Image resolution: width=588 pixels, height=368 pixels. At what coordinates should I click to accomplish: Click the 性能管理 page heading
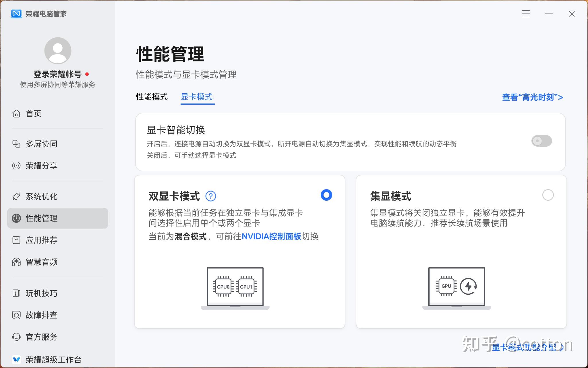click(170, 54)
